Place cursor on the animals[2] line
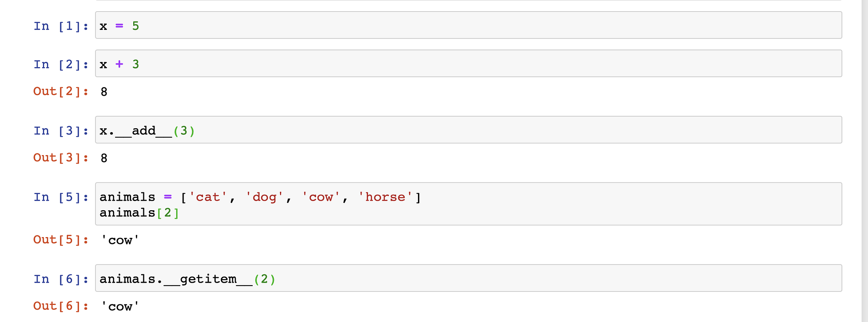Screen dimensions: 868x322 click(139, 213)
